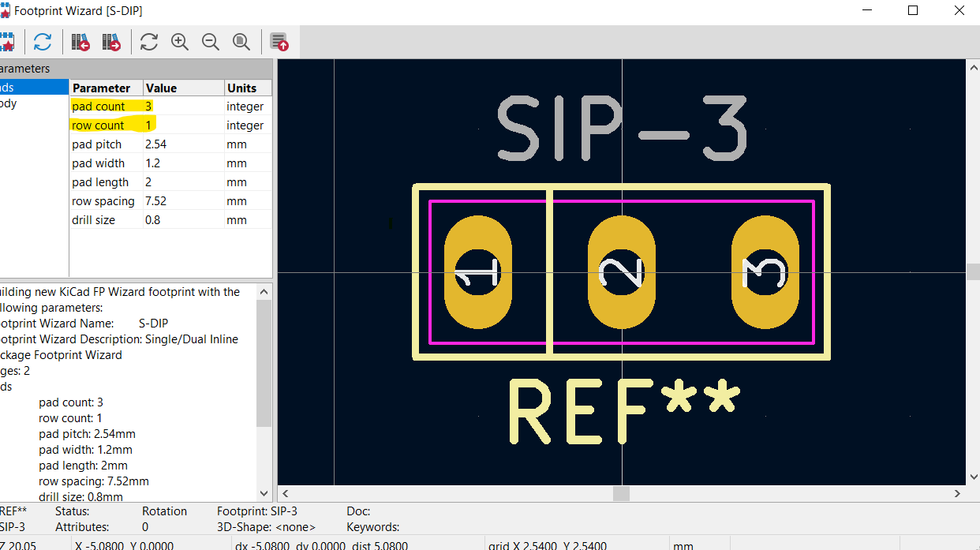980x550 pixels.
Task: Select the next parameter page icon
Action: coord(111,42)
